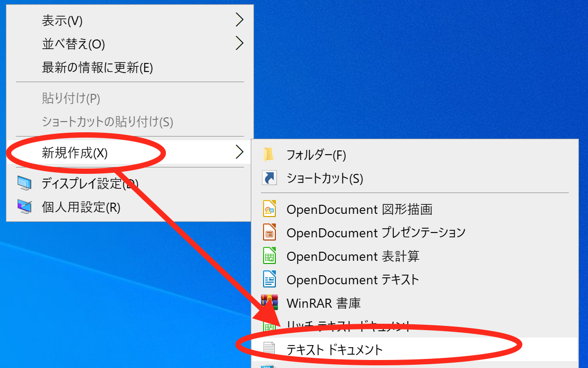
Task: Click ショートカットの貼り付け(S) entry
Action: 130,122
